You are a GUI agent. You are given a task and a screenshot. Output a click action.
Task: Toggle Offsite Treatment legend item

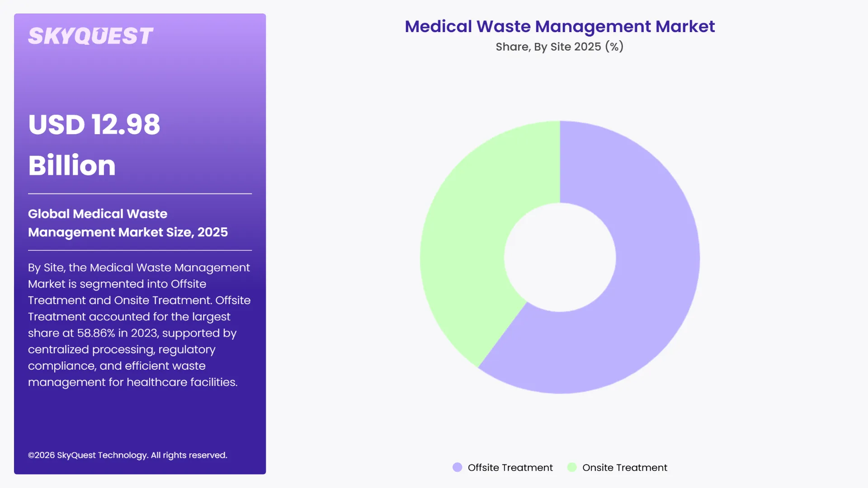click(502, 467)
